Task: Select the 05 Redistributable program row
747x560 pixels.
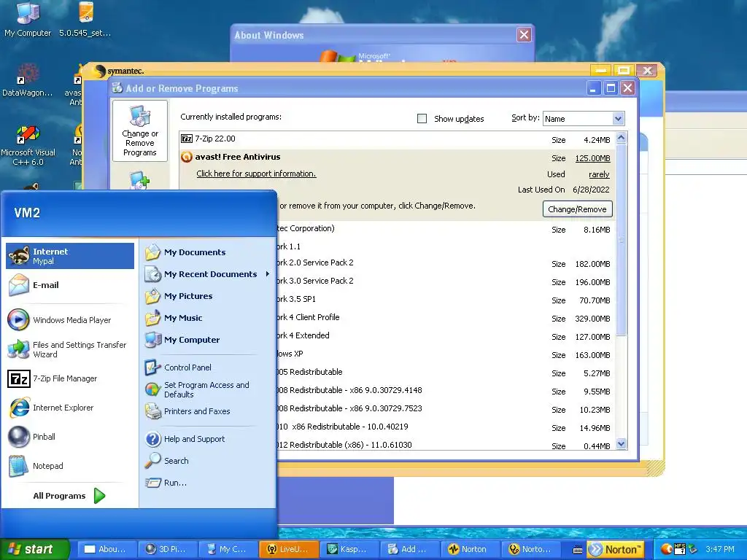Action: [x=446, y=373]
